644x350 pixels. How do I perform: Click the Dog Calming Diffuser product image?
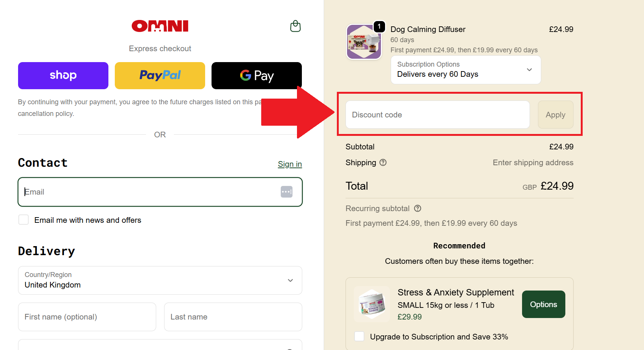coord(364,42)
